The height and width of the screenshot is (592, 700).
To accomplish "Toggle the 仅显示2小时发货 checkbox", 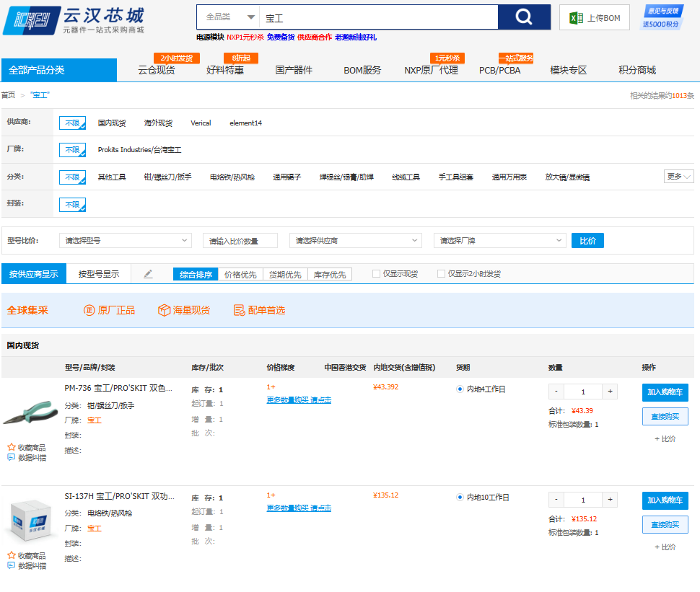I will point(441,274).
